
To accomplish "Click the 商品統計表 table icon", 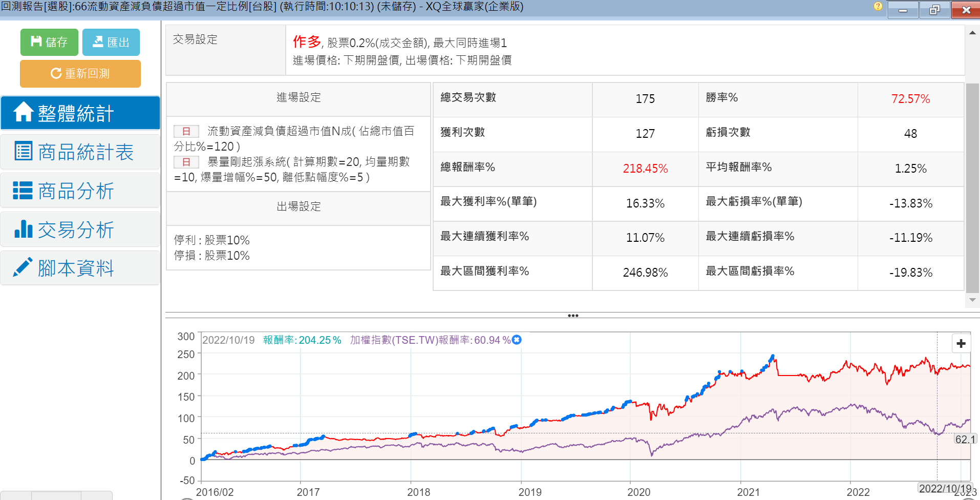I will coord(23,151).
